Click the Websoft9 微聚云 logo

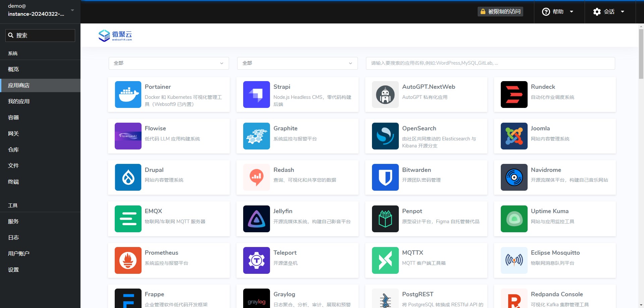pos(115,36)
